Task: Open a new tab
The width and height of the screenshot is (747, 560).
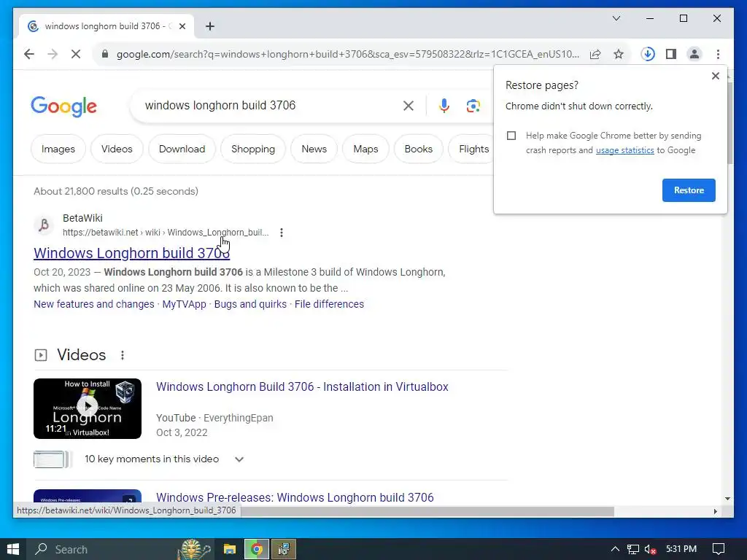Action: point(210,26)
